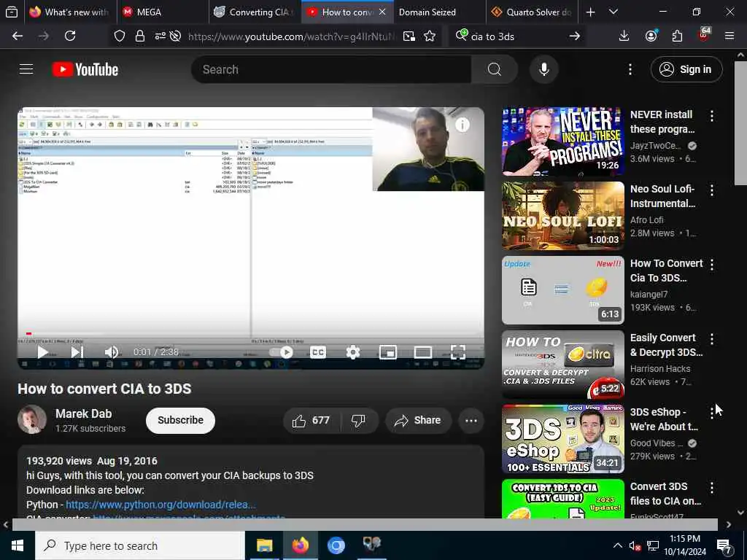Share the video
The width and height of the screenshot is (747, 560).
point(418,421)
